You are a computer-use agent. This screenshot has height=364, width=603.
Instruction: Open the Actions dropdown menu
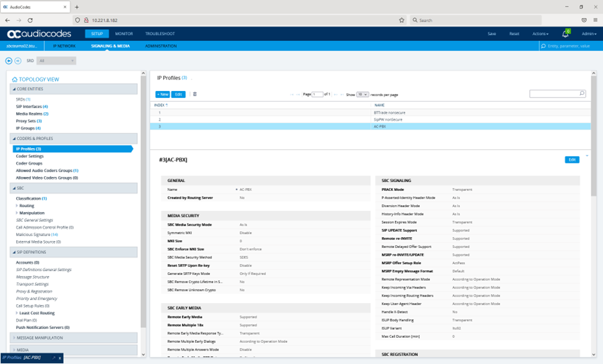[x=540, y=34]
